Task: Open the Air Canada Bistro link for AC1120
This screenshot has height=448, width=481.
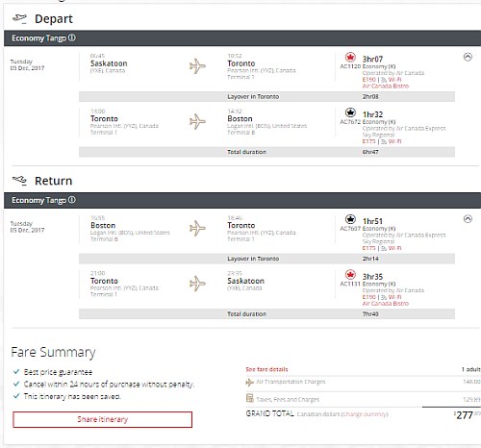Action: point(386,86)
